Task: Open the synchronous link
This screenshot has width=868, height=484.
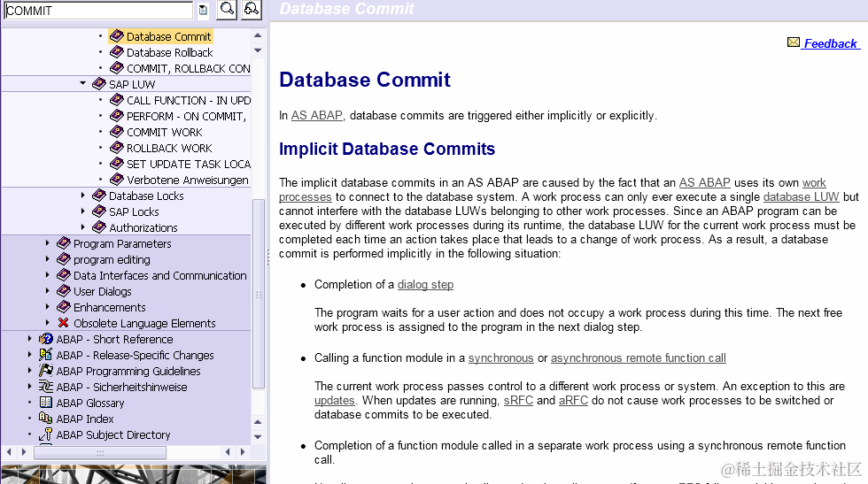Action: (501, 357)
